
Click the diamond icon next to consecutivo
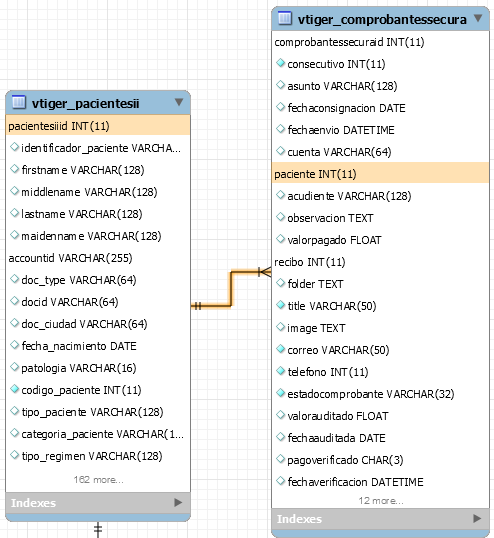281,63
